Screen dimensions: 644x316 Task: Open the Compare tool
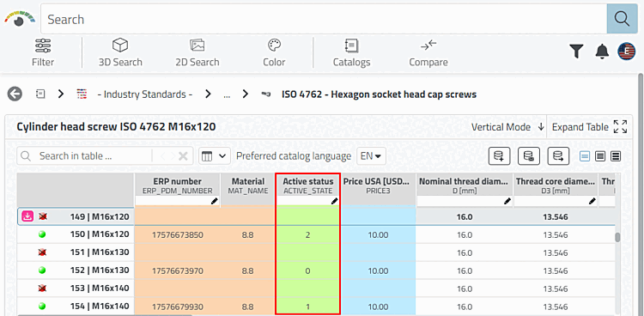pos(428,52)
